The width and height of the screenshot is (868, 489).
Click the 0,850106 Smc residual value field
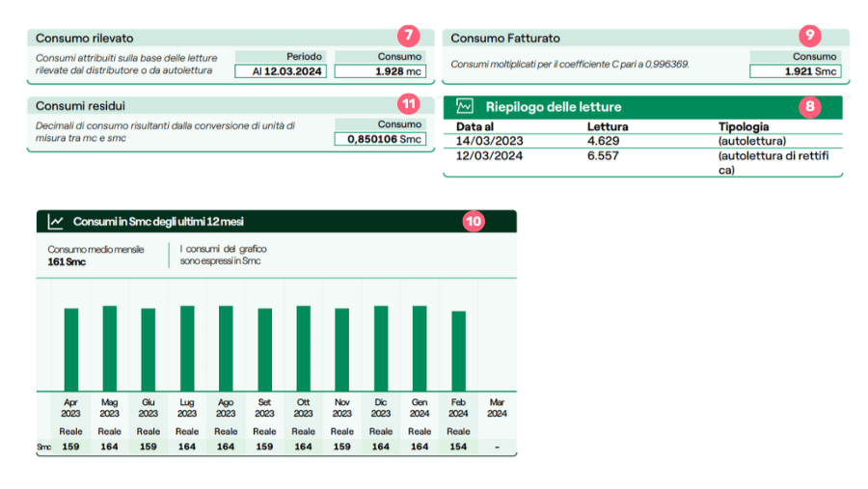(x=379, y=139)
